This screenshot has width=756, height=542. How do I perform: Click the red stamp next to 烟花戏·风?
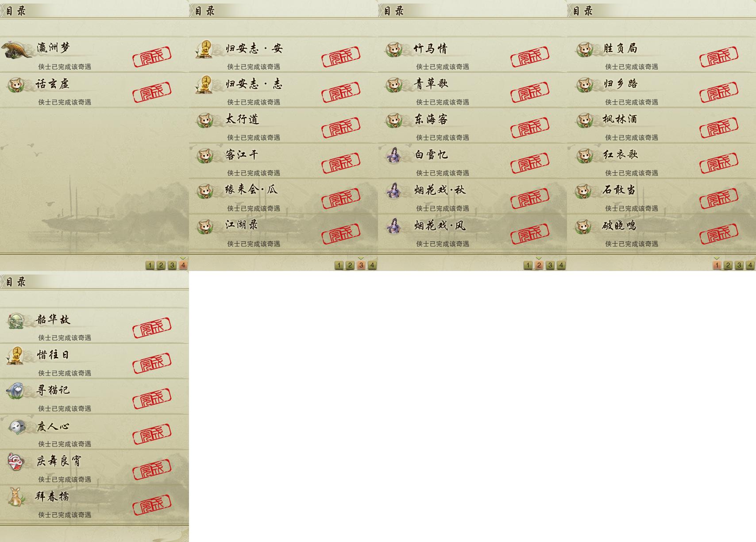(529, 234)
